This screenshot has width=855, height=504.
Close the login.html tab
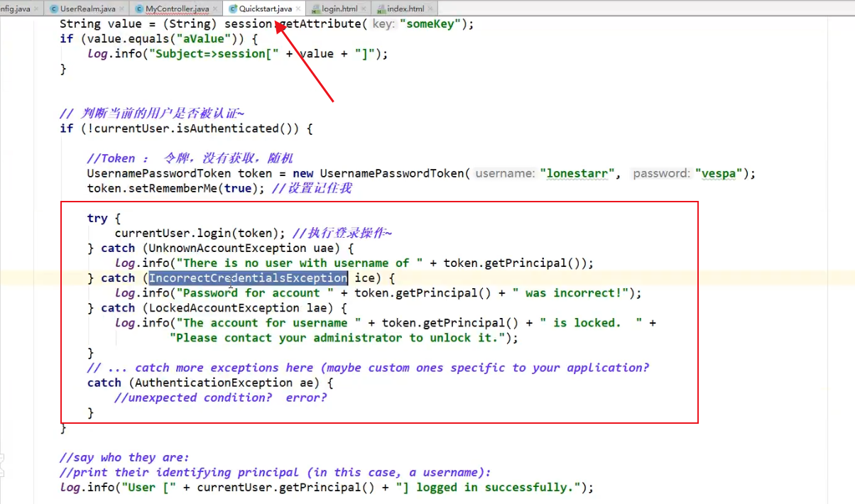coord(364,9)
